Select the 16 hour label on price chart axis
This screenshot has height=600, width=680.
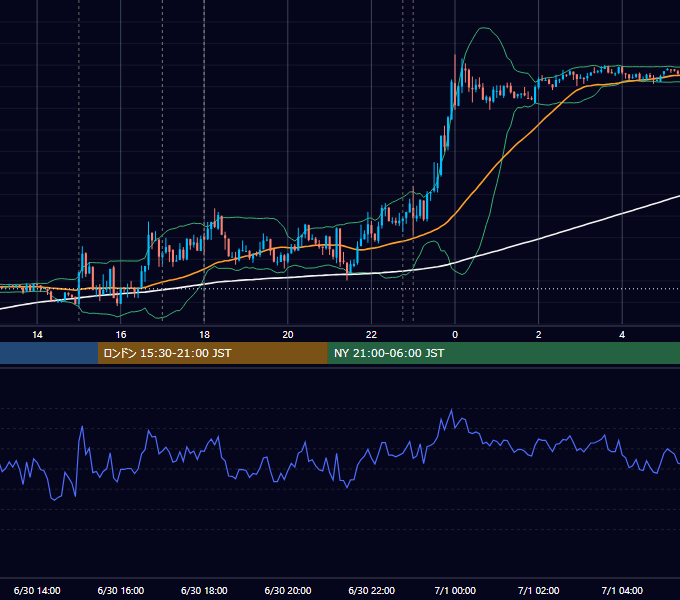tap(121, 335)
